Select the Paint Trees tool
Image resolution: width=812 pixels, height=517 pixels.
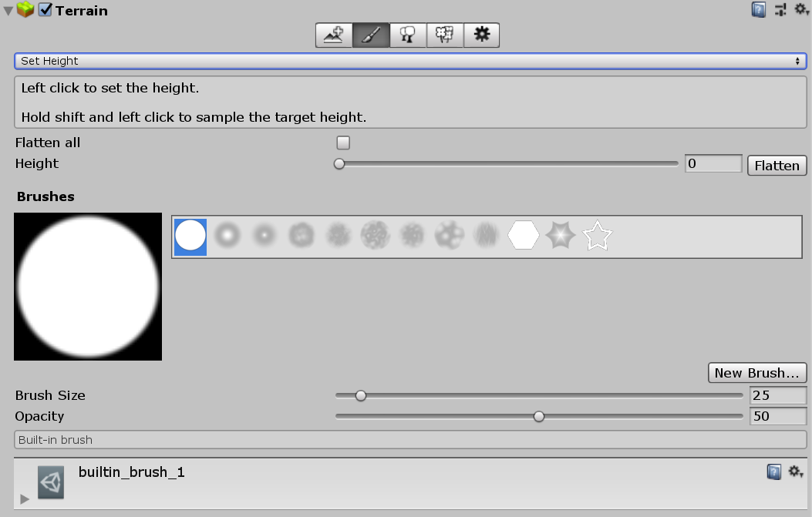click(x=408, y=35)
